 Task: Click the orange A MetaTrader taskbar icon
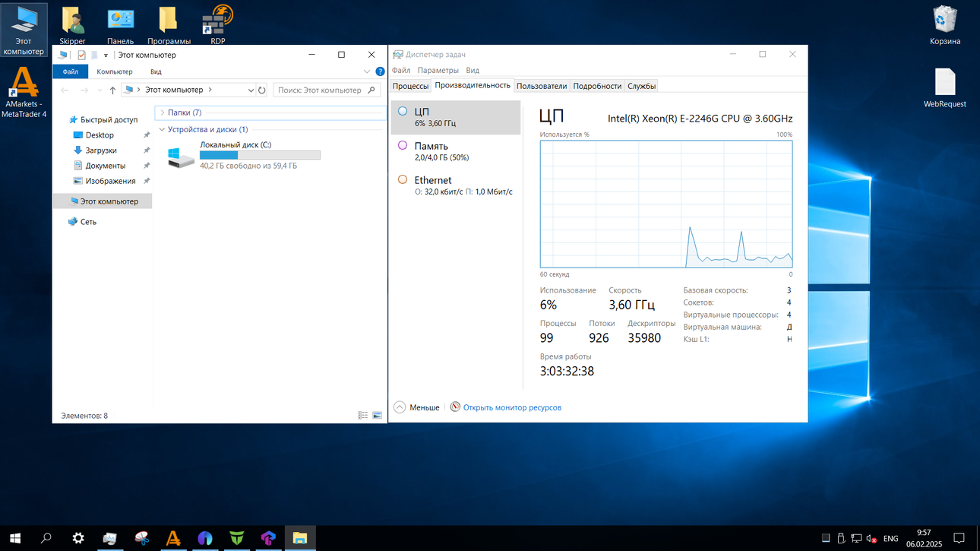click(173, 538)
